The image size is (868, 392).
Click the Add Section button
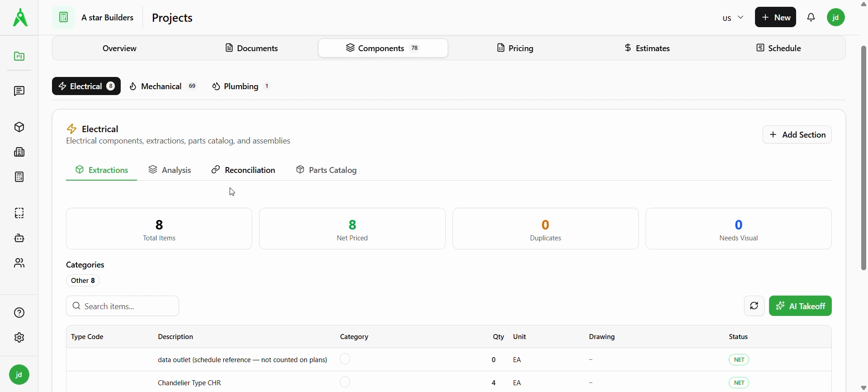pyautogui.click(x=797, y=135)
